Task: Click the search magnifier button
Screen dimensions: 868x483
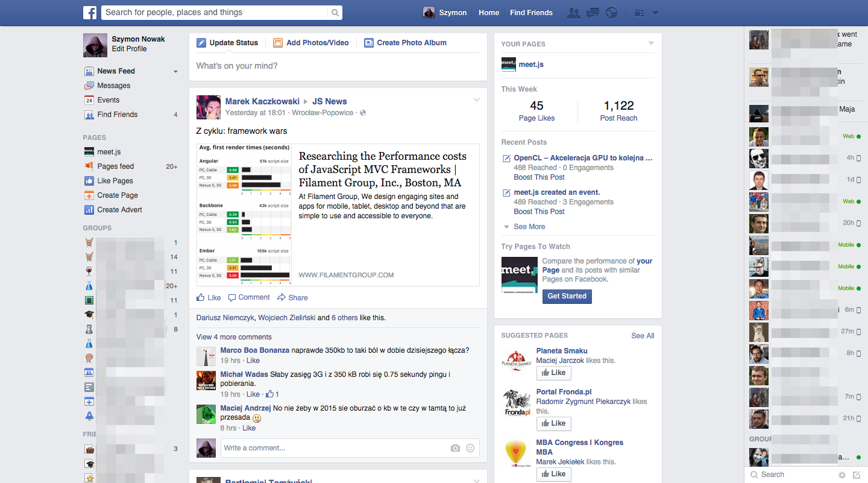Action: tap(335, 13)
